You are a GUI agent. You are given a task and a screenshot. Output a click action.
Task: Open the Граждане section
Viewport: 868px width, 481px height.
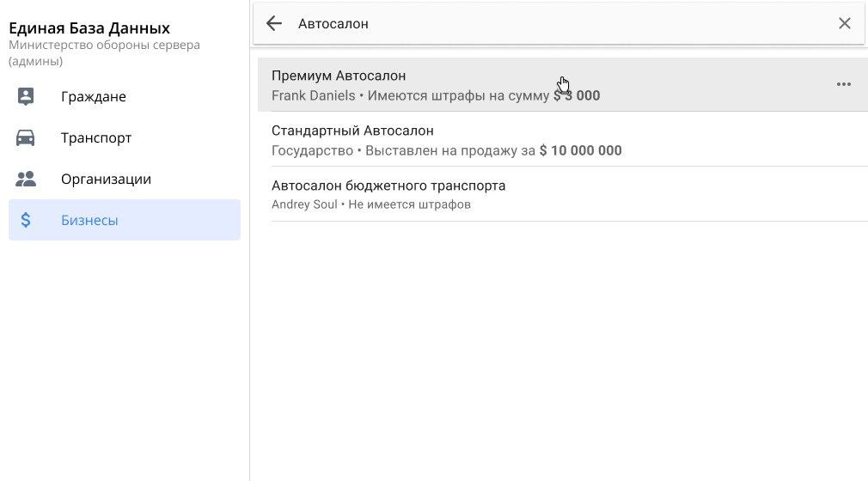tap(94, 96)
